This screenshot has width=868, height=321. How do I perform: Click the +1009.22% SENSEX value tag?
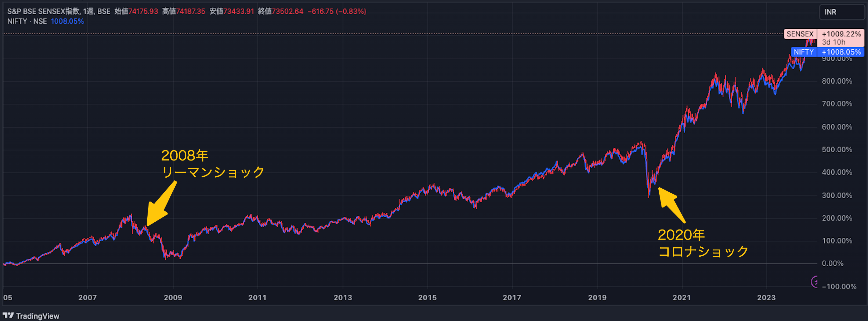(x=841, y=34)
